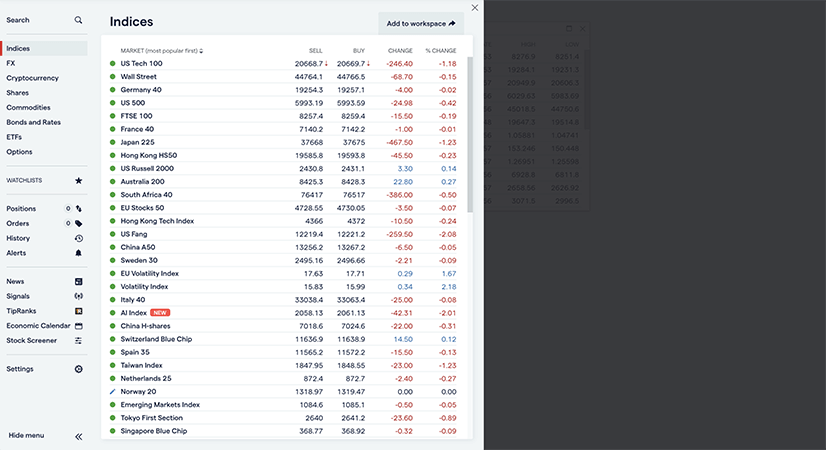Select the Cryptocurrency category in sidebar
826x450 pixels.
coord(32,78)
